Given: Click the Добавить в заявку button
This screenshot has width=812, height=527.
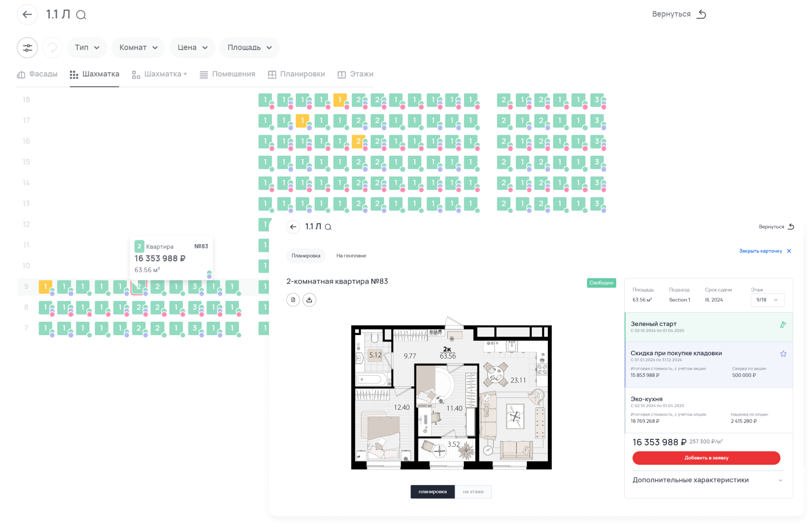Looking at the screenshot, I should 706,458.
